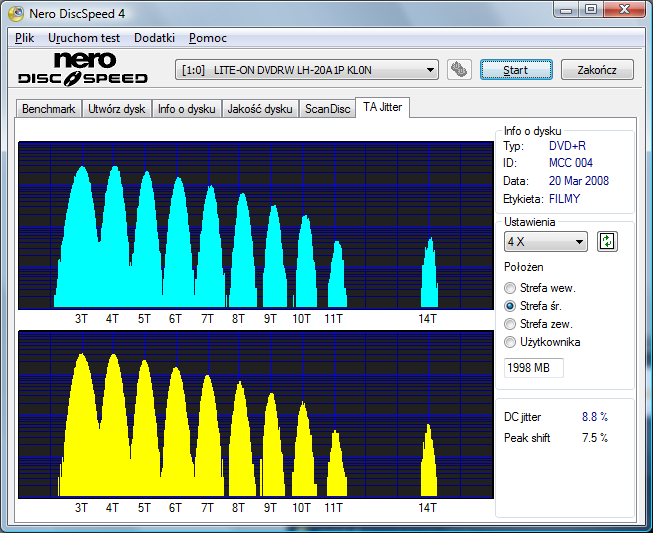Open the Plik menu
The image size is (653, 533).
[25, 38]
